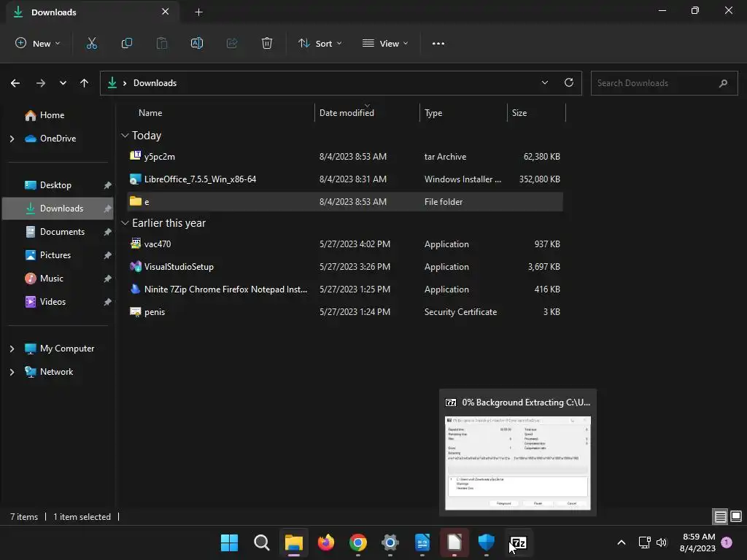
Task: Sort by the Size column header
Action: coord(519,113)
